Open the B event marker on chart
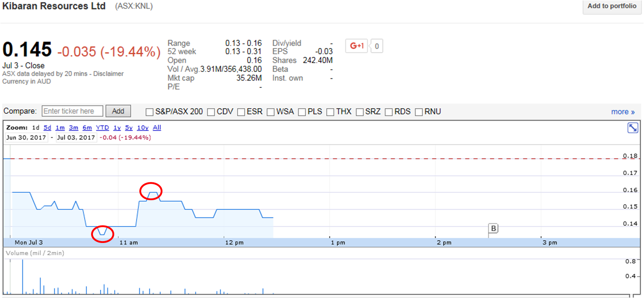This screenshot has height=298, width=644. (493, 228)
